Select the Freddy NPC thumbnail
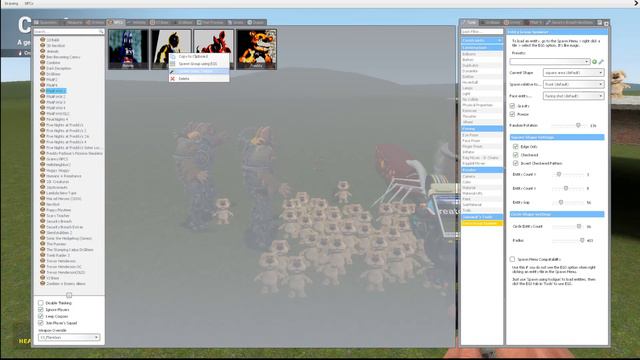The image size is (640, 360). tap(256, 49)
